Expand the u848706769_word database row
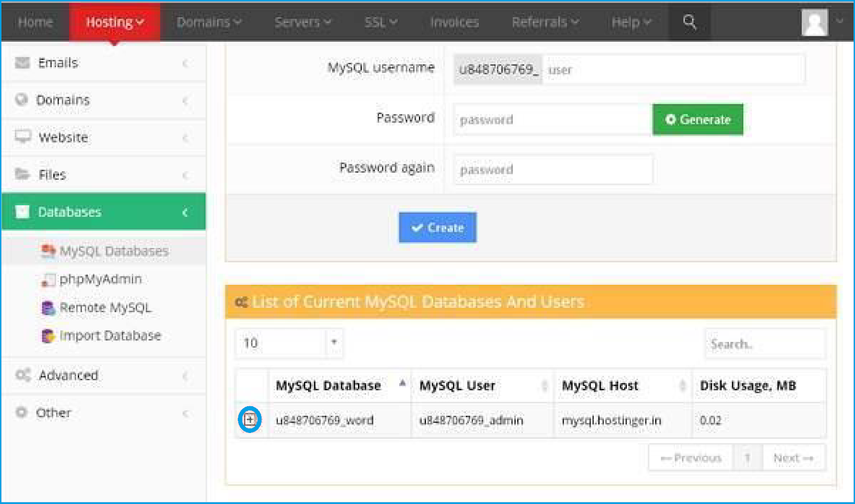Screen dimensions: 855x504 point(250,420)
